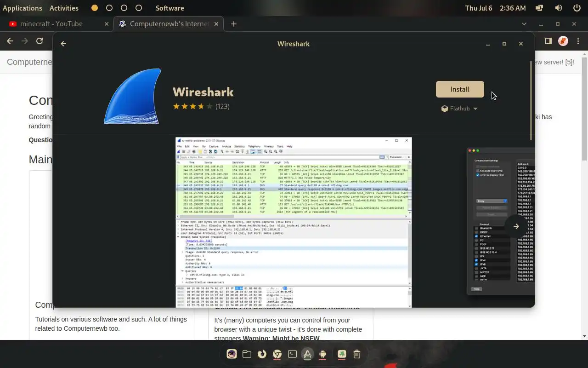
Task: Open the browser three-dot menu
Action: click(577, 41)
